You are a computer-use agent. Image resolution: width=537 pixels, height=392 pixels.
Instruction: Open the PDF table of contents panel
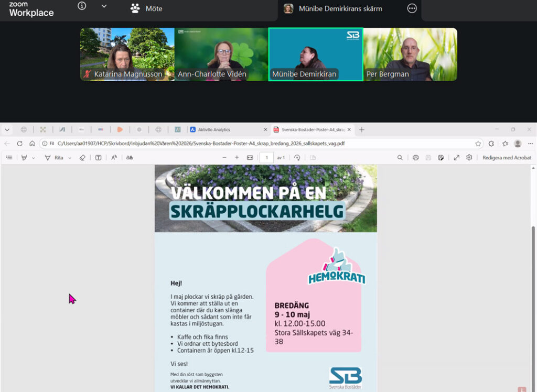9,157
